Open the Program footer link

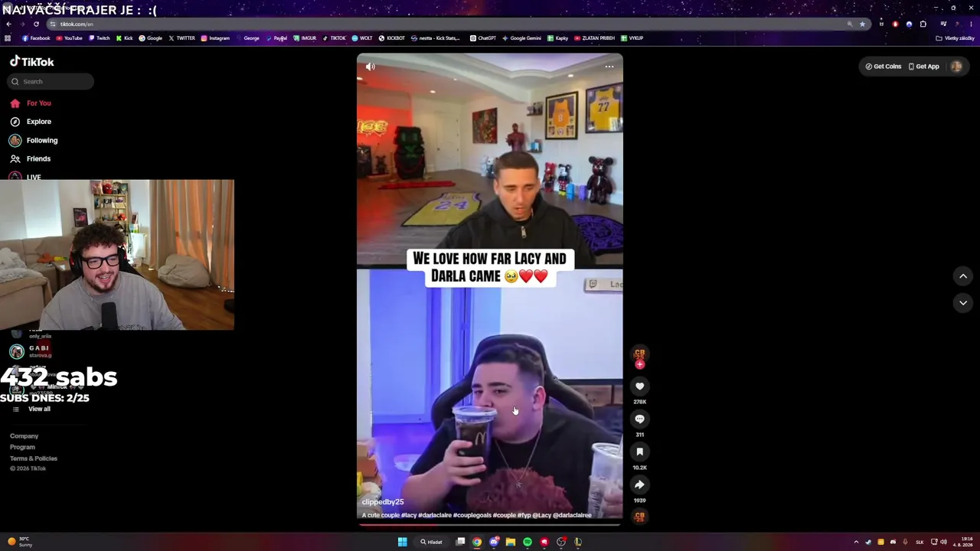[x=22, y=447]
